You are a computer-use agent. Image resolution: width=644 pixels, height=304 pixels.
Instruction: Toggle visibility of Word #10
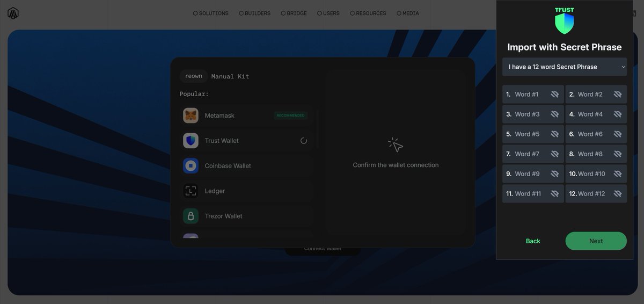[x=618, y=174]
